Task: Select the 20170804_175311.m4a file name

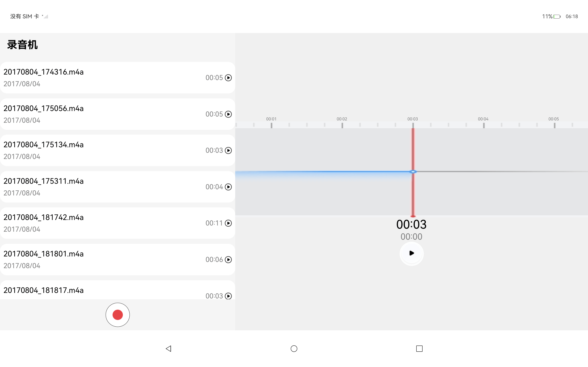Action: click(x=43, y=181)
